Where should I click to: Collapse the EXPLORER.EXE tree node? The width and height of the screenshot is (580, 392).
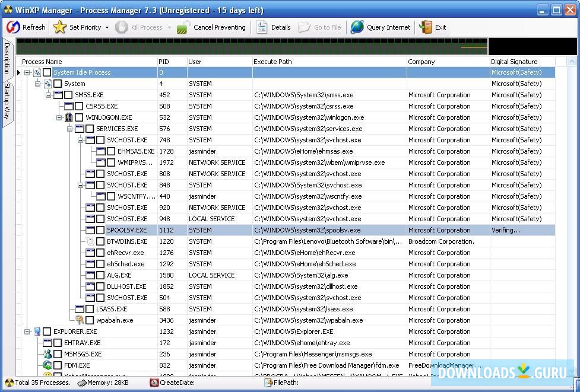coord(27,332)
